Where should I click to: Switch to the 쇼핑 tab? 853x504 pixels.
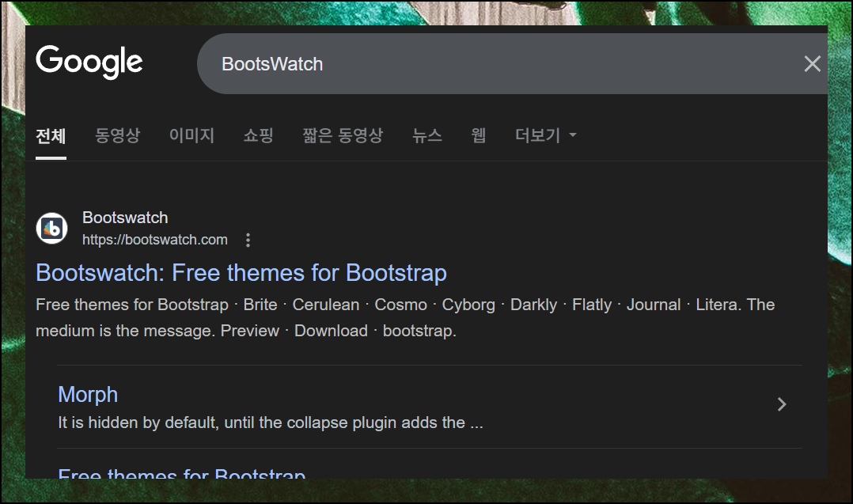258,135
